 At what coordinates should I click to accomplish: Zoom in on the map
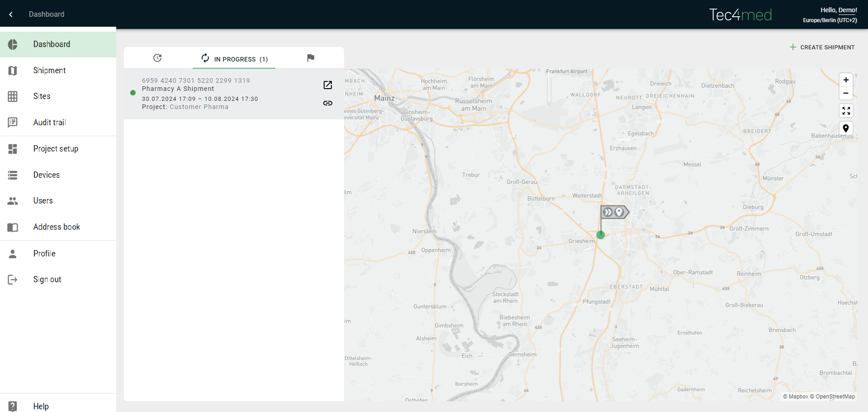(846, 80)
